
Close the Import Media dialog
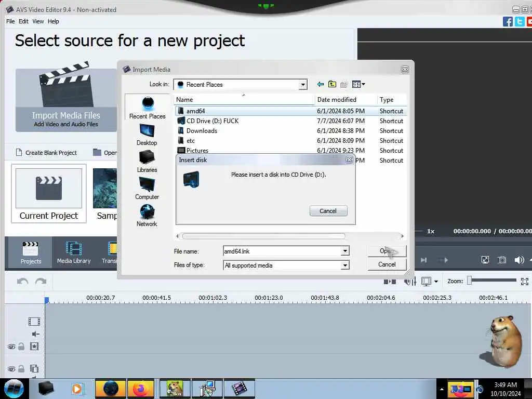404,69
